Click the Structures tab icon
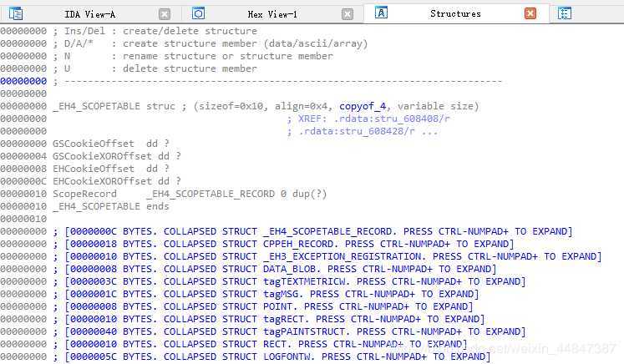The height and width of the screenshot is (364, 624). [x=381, y=13]
